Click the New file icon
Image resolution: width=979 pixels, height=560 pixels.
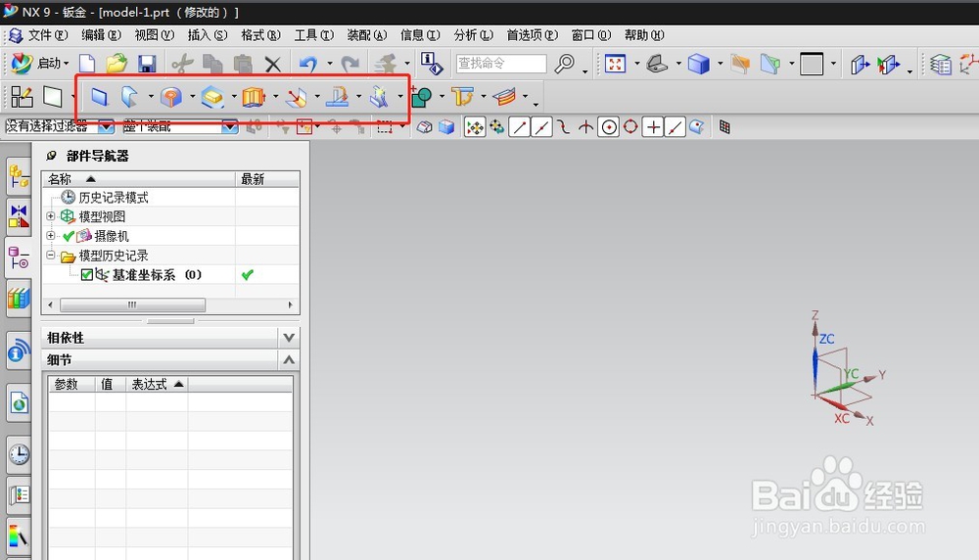[87, 63]
